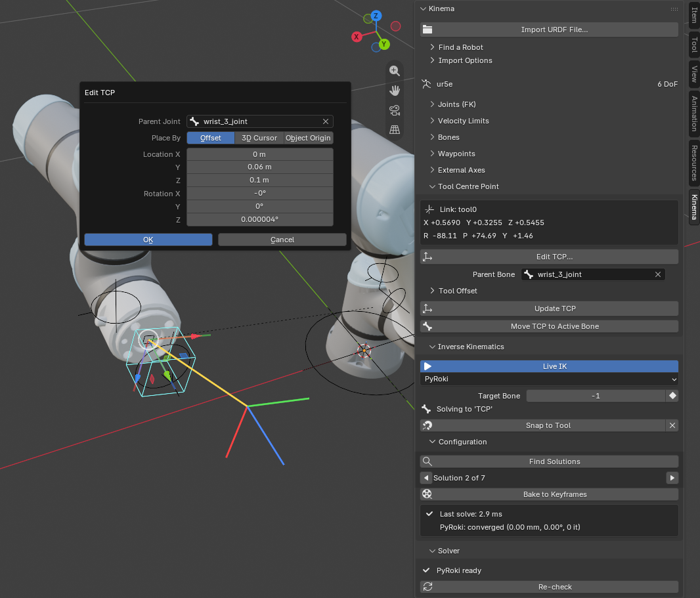Expand Import Options section
The width and height of the screenshot is (700, 598).
point(432,60)
